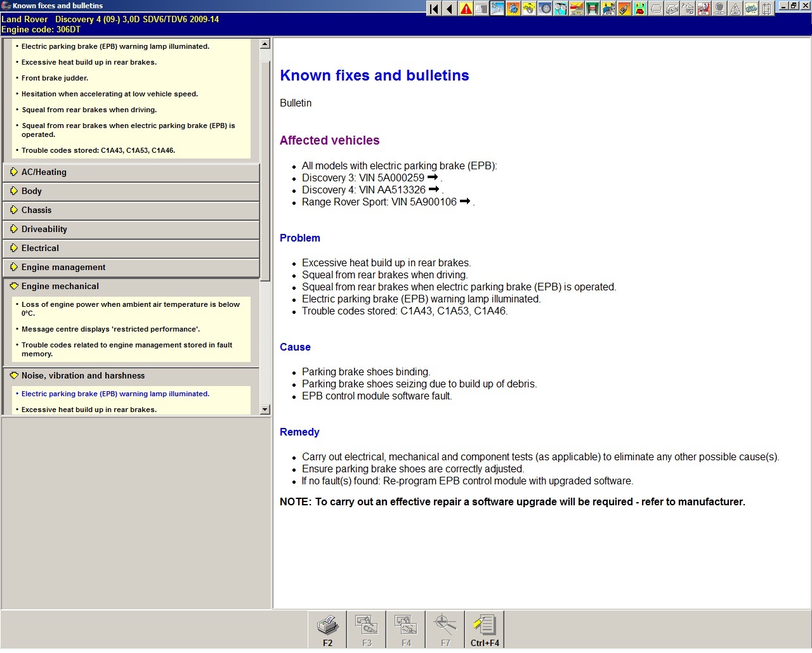Print the bulletin with F2 printer icon

(x=327, y=630)
